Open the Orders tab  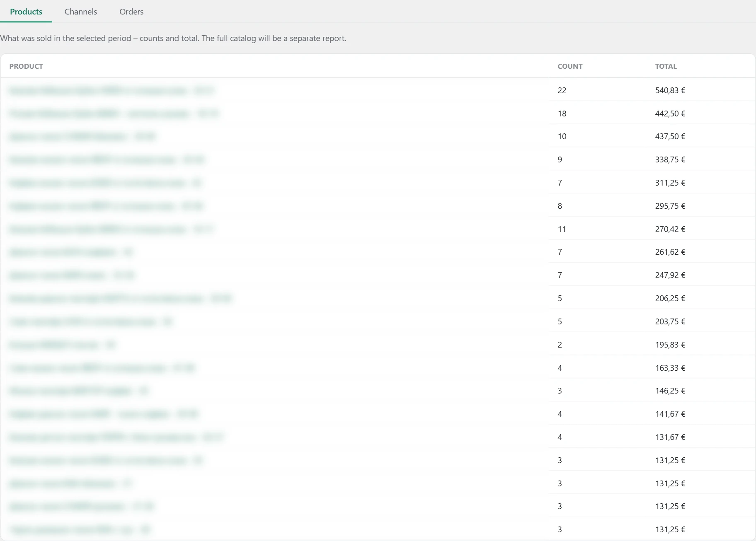coord(131,12)
